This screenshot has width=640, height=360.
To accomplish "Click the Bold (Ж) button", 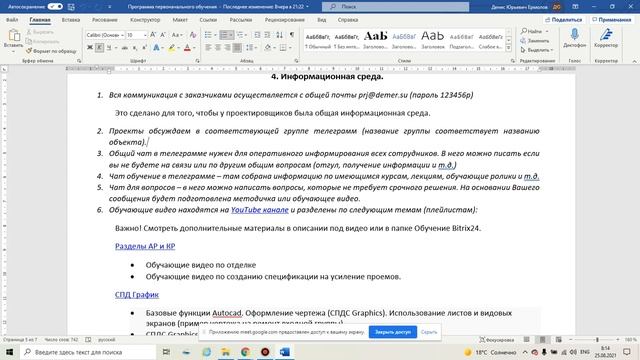I will [x=90, y=48].
